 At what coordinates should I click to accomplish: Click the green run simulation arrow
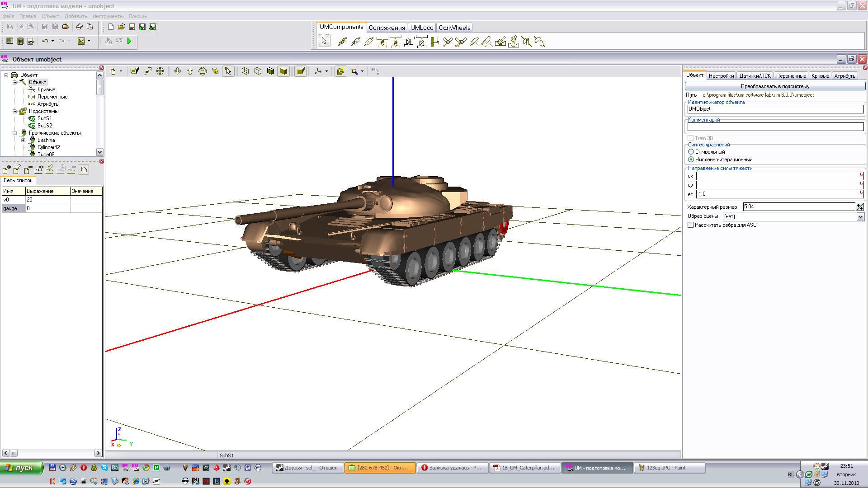pos(130,41)
